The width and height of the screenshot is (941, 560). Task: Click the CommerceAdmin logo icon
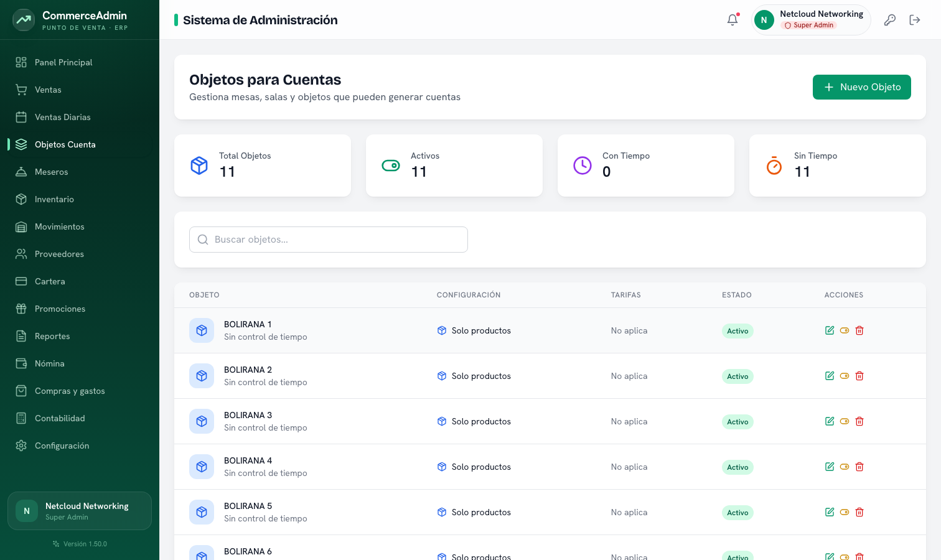coord(24,20)
